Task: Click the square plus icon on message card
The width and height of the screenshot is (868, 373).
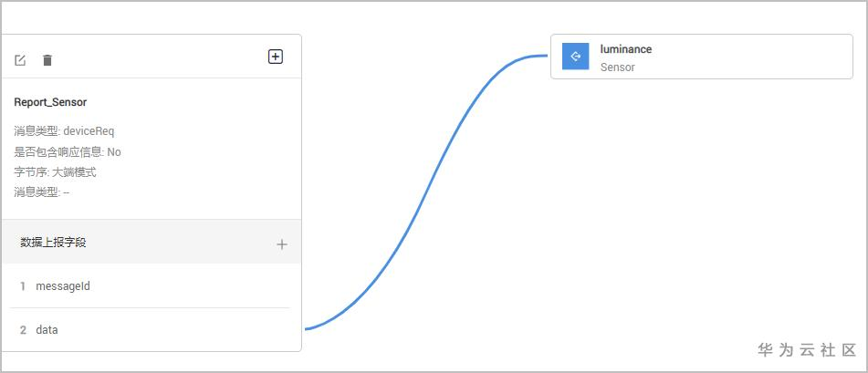Action: point(276,57)
